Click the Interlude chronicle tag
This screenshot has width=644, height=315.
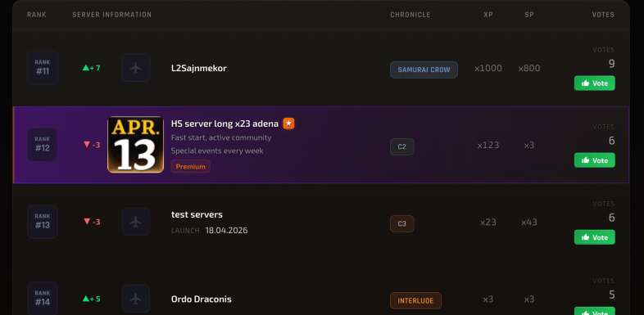pos(415,300)
